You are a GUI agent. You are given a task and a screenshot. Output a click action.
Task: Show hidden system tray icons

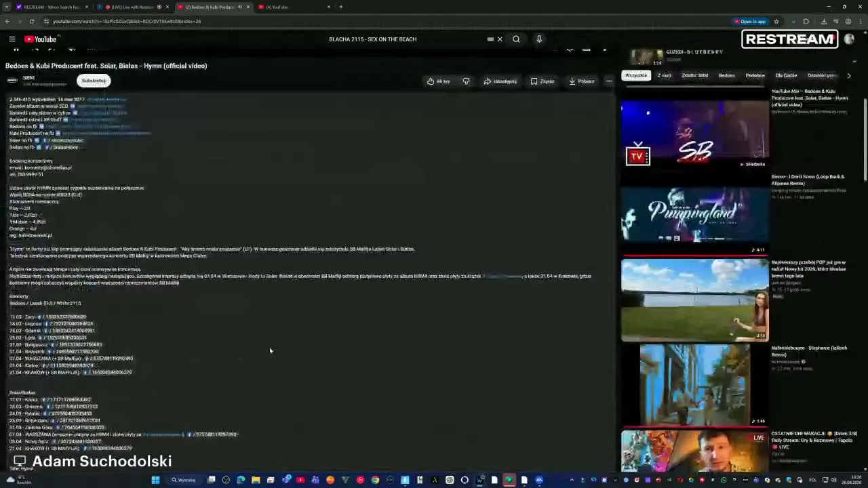[x=571, y=480]
